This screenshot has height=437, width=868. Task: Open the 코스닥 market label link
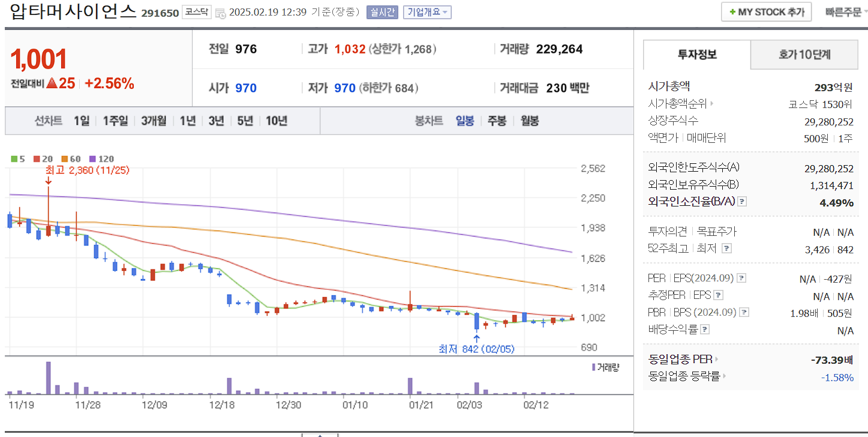point(196,11)
